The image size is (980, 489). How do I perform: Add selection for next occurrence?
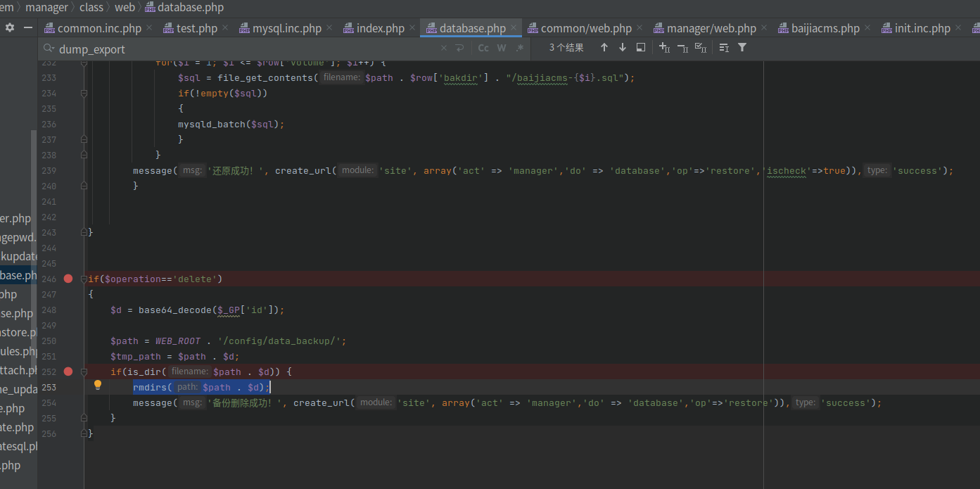click(x=664, y=47)
